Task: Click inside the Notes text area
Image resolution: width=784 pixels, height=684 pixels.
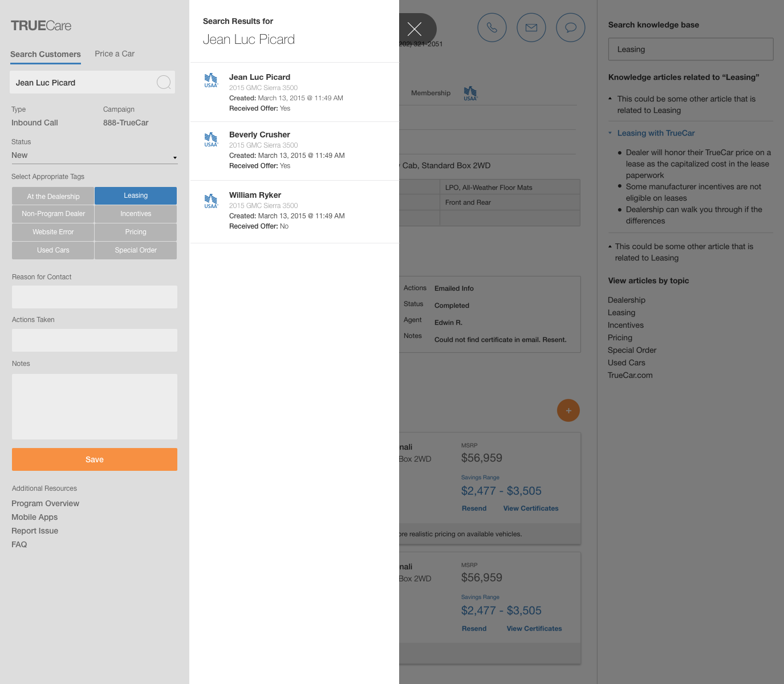Action: tap(94, 406)
